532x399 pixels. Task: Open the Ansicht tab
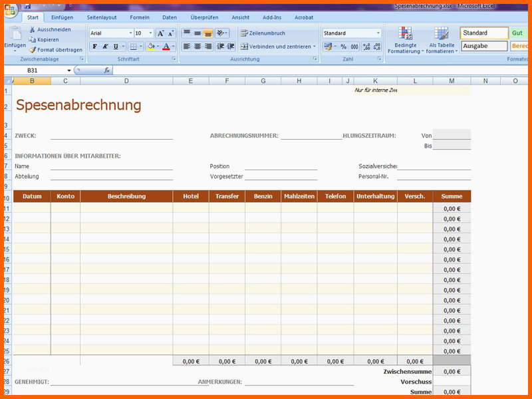coord(241,17)
